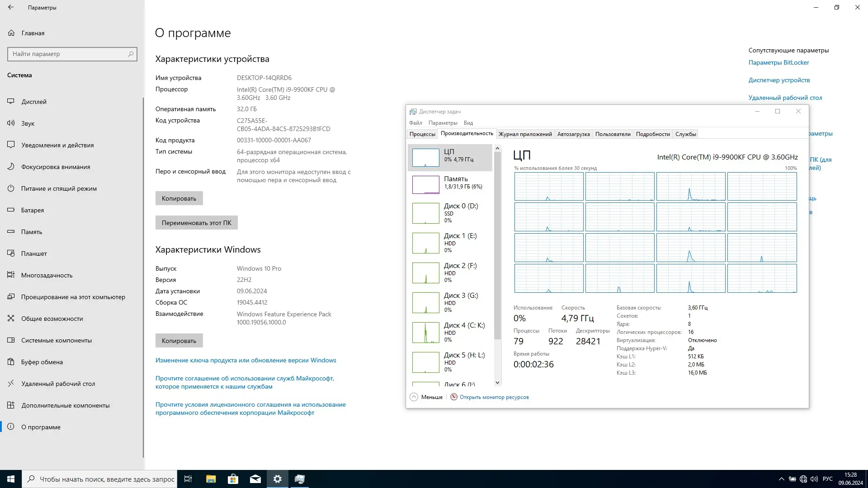The width and height of the screenshot is (868, 488).
Task: Open Открыть монитор ресурсов link
Action: pos(495,397)
